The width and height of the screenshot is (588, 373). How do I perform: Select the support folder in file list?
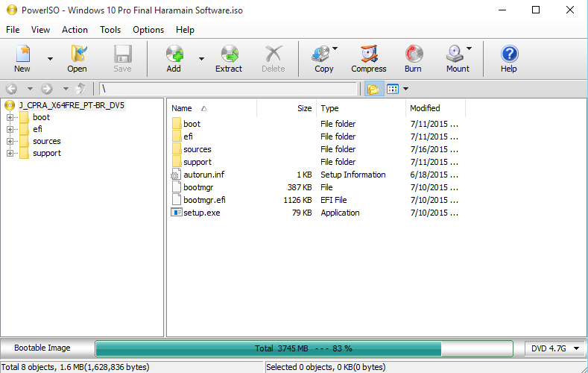coord(197,162)
